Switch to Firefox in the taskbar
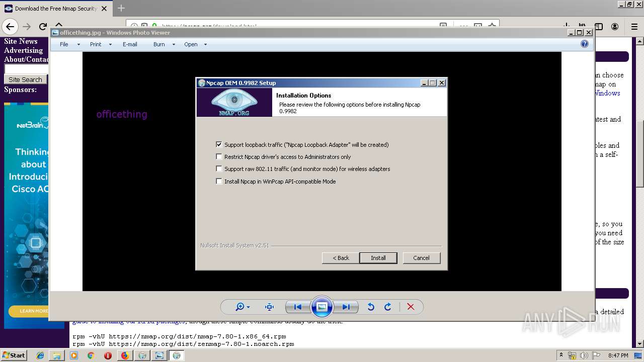The height and width of the screenshot is (362, 644). [x=125, y=355]
